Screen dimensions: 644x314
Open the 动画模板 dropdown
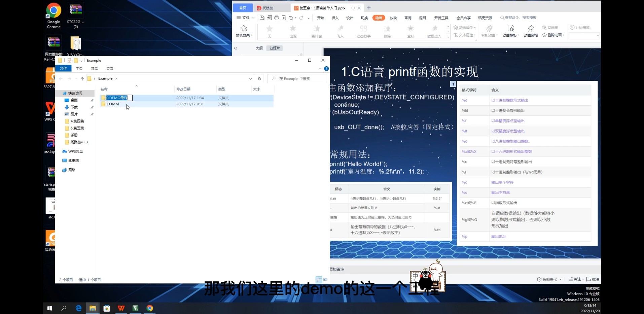click(x=510, y=35)
